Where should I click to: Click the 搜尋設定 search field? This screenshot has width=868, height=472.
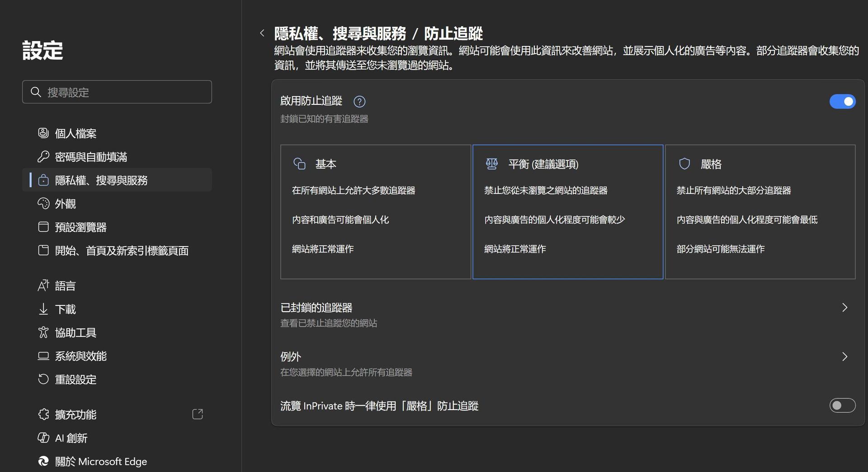[117, 92]
